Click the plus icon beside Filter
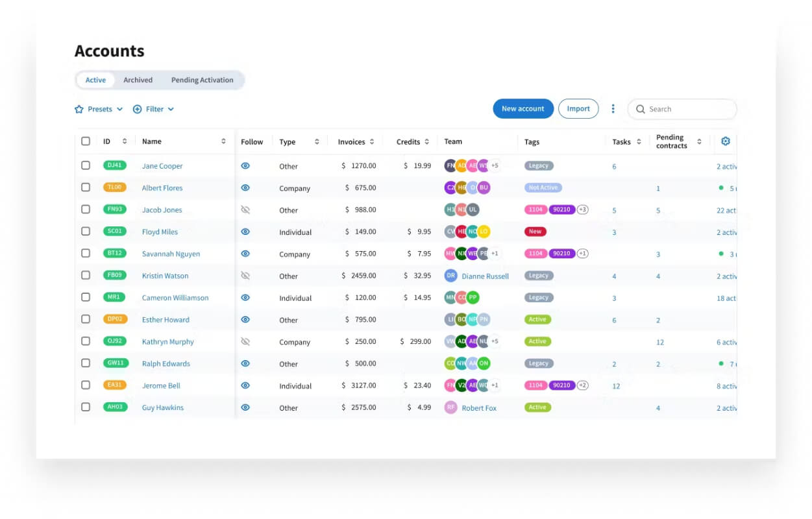Screen dimensions: 812x519 [x=137, y=110]
